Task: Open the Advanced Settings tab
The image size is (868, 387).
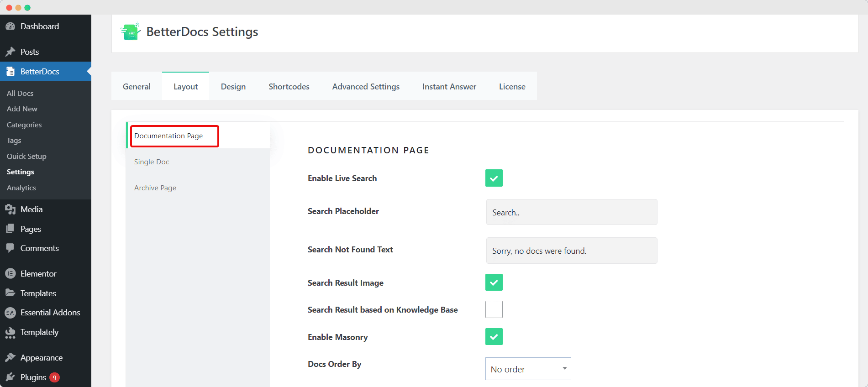Action: (366, 86)
